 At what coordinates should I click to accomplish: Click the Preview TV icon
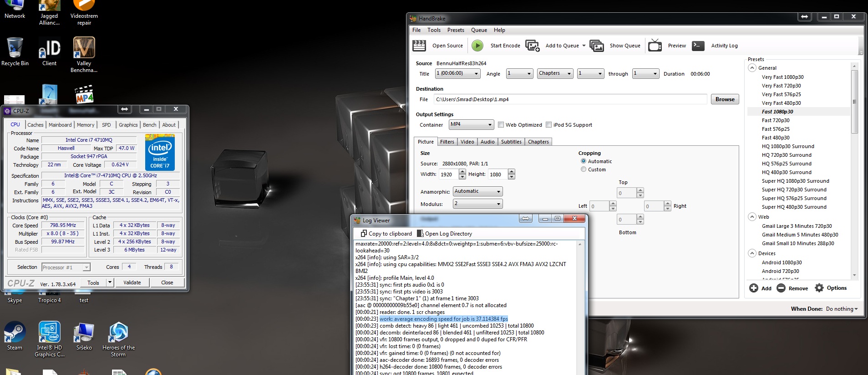[x=655, y=46]
